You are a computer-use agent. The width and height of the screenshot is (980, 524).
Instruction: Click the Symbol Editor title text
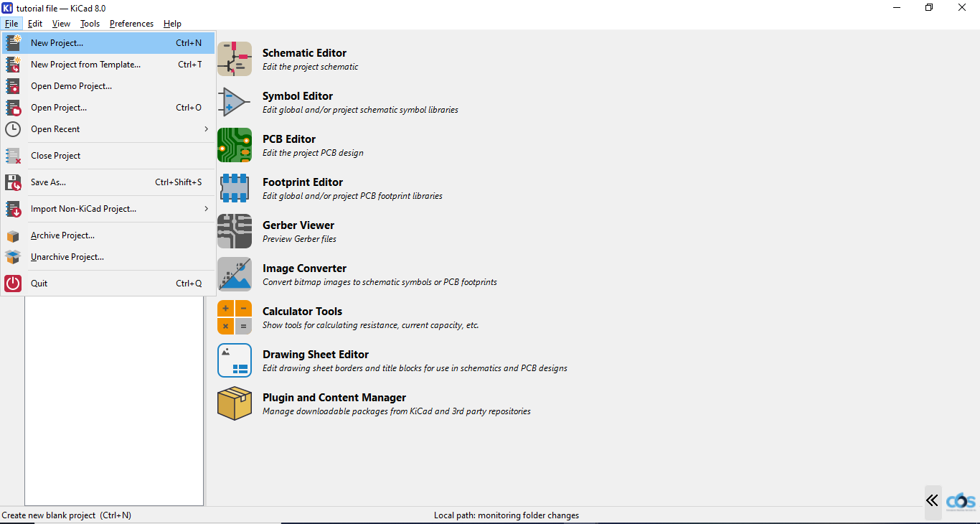click(298, 96)
